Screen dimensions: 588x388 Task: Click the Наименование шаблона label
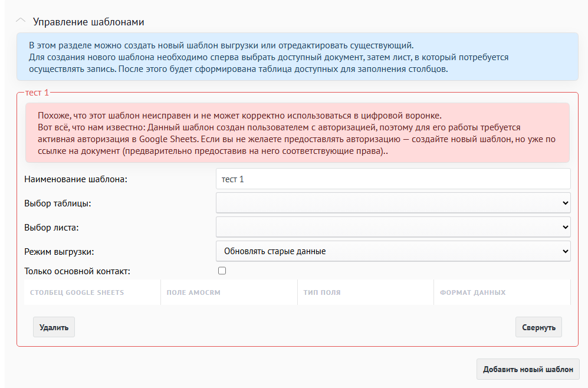point(75,179)
